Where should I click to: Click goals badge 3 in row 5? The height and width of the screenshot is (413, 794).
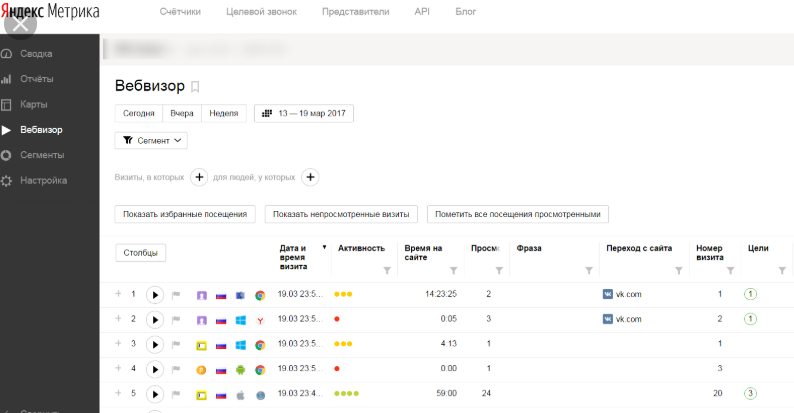[750, 393]
